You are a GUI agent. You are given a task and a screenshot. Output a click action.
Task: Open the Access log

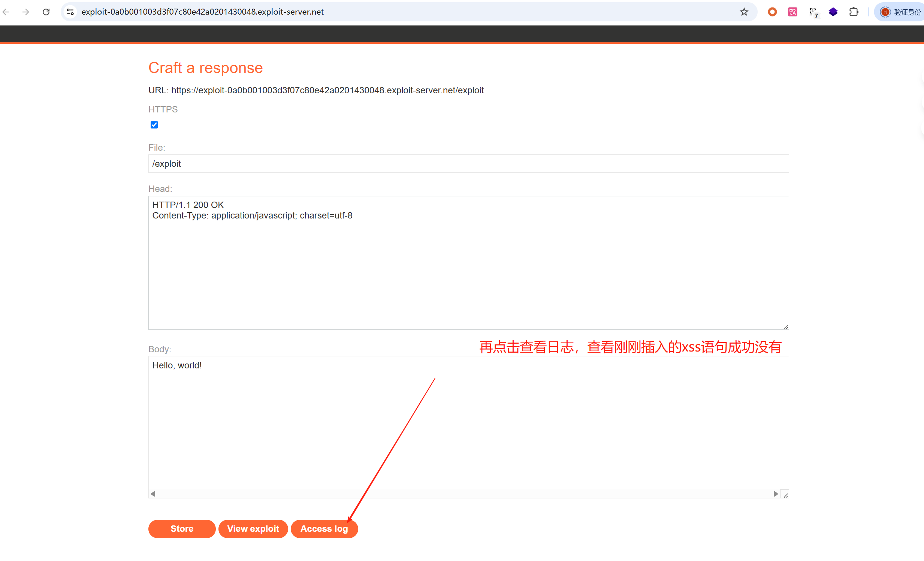click(324, 529)
